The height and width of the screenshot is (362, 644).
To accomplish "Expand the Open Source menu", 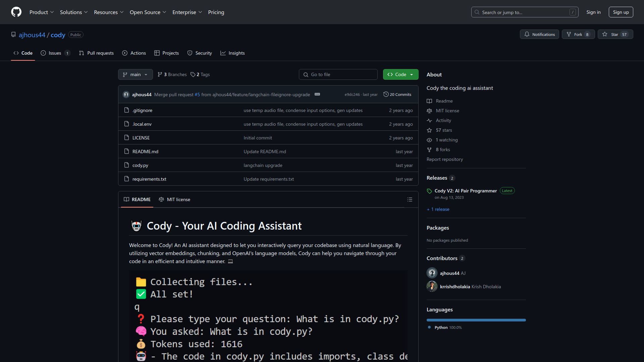I will [x=148, y=12].
